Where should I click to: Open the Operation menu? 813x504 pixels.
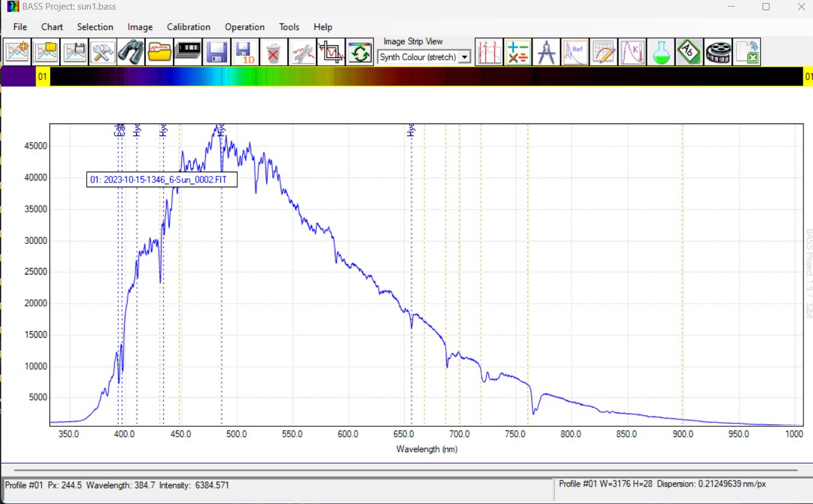[245, 27]
